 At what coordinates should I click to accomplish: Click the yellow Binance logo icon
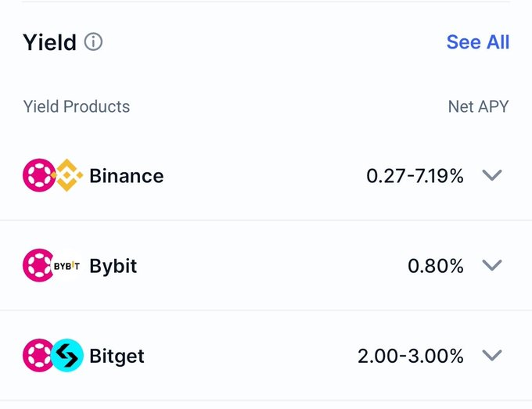(68, 176)
